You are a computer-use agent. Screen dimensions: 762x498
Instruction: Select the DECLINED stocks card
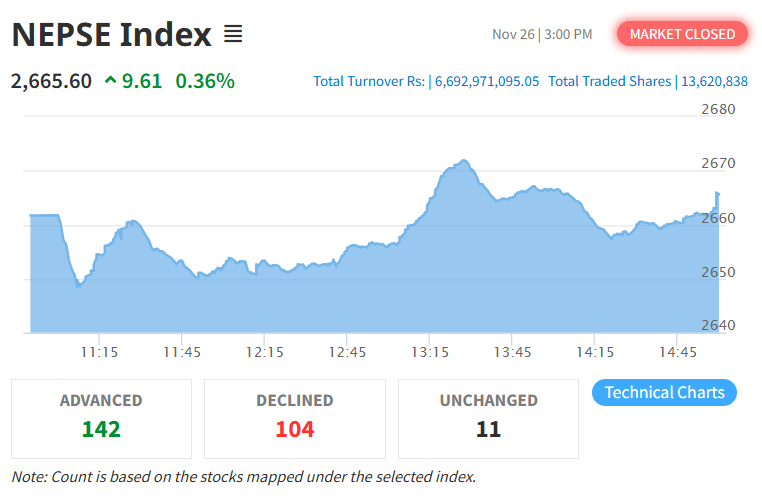(x=294, y=418)
